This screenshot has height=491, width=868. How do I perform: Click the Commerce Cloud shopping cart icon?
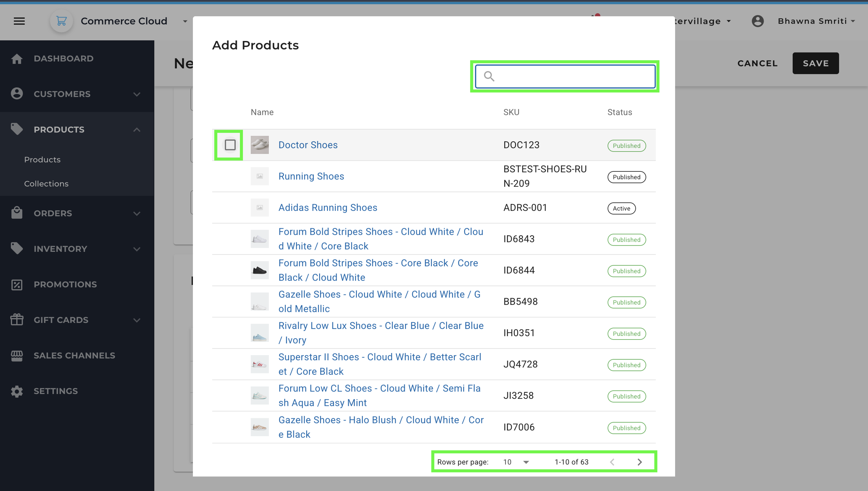coord(61,21)
